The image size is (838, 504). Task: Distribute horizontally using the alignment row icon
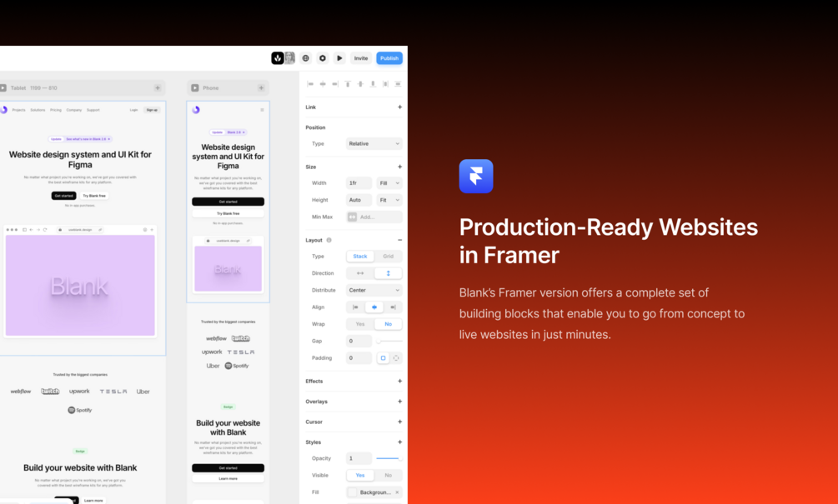point(385,84)
